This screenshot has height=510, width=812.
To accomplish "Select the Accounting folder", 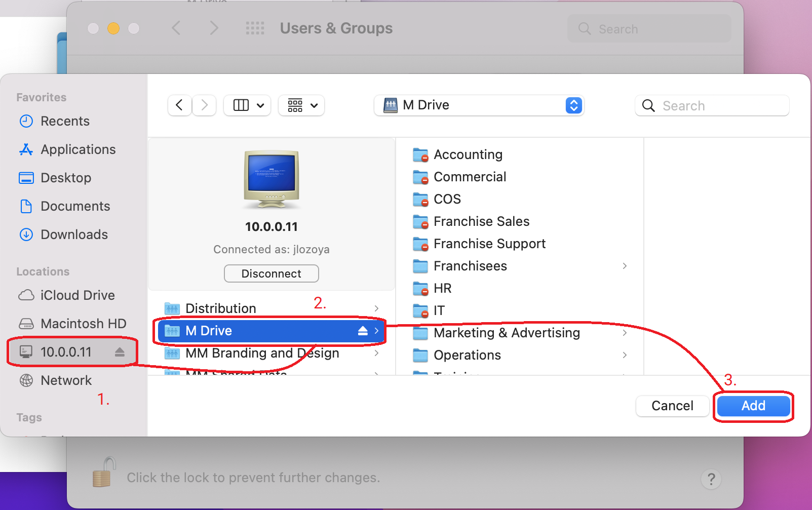I will (468, 154).
